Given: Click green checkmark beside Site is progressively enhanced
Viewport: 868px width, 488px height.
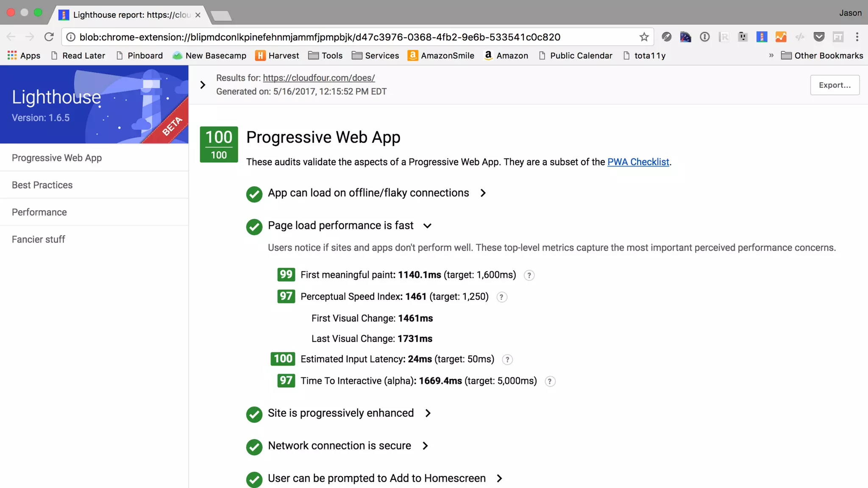Looking at the screenshot, I should coord(254,414).
